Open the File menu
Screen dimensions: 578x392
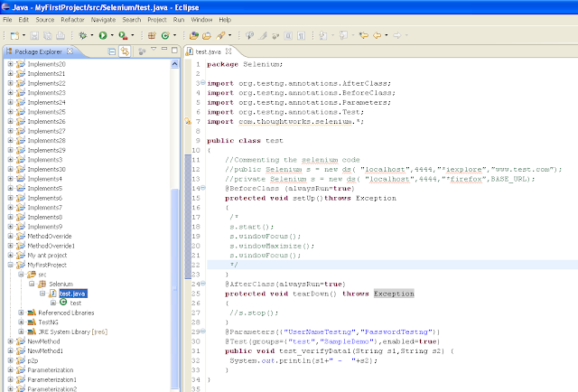click(x=7, y=20)
